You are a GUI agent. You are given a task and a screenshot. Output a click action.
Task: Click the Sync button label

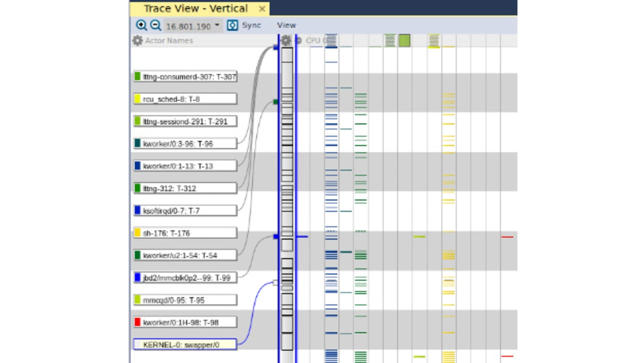(252, 25)
